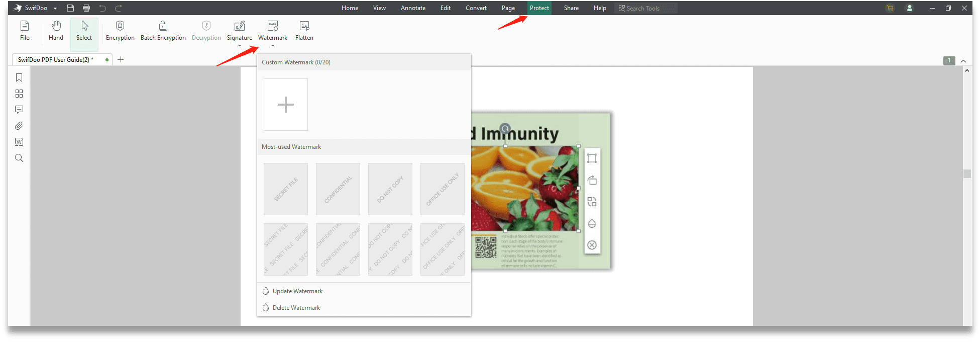The image size is (980, 342).
Task: Open the Home tab
Action: [x=350, y=8]
